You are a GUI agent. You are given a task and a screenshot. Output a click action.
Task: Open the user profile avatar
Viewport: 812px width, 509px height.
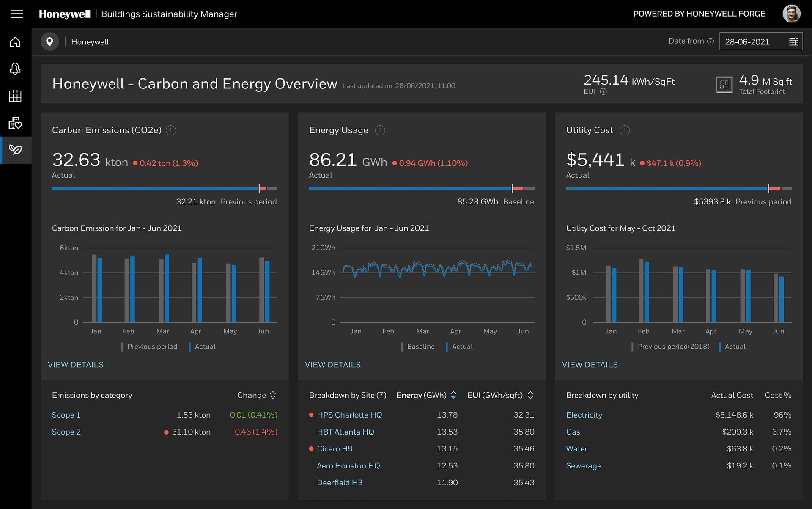(x=791, y=14)
